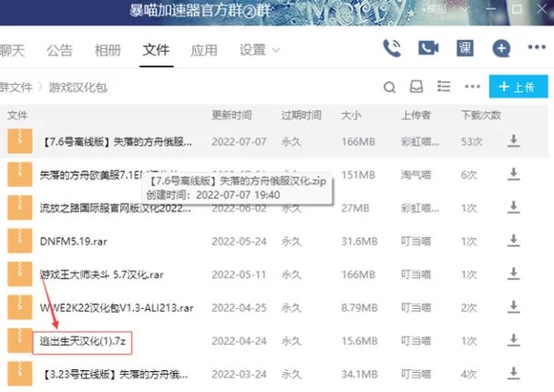The height and width of the screenshot is (392, 554).
Task: Switch file list view mode icon
Action: (444, 87)
